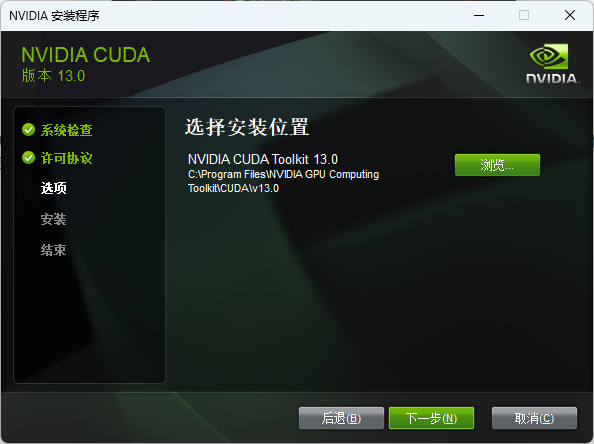Select the 选项 step in sidebar
Image resolution: width=594 pixels, height=444 pixels.
click(53, 188)
